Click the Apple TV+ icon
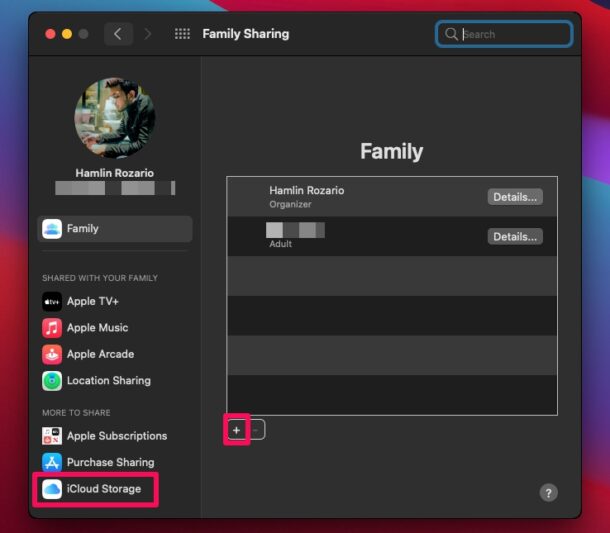 click(52, 302)
